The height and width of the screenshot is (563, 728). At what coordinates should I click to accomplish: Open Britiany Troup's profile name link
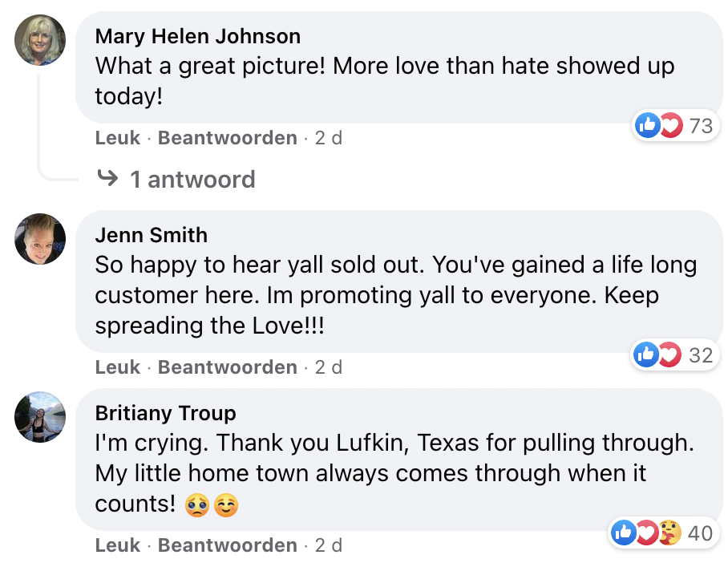pyautogui.click(x=165, y=413)
